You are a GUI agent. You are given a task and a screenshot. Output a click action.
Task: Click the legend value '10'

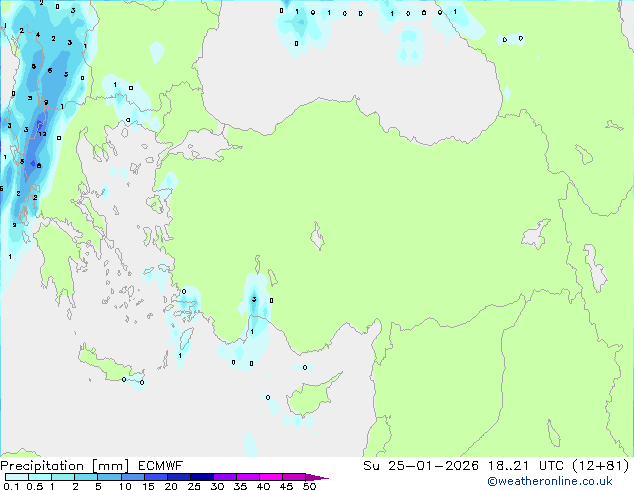125,486
